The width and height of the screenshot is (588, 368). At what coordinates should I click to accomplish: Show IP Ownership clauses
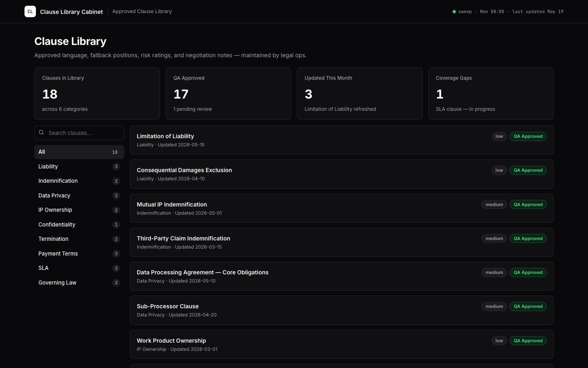pyautogui.click(x=79, y=210)
